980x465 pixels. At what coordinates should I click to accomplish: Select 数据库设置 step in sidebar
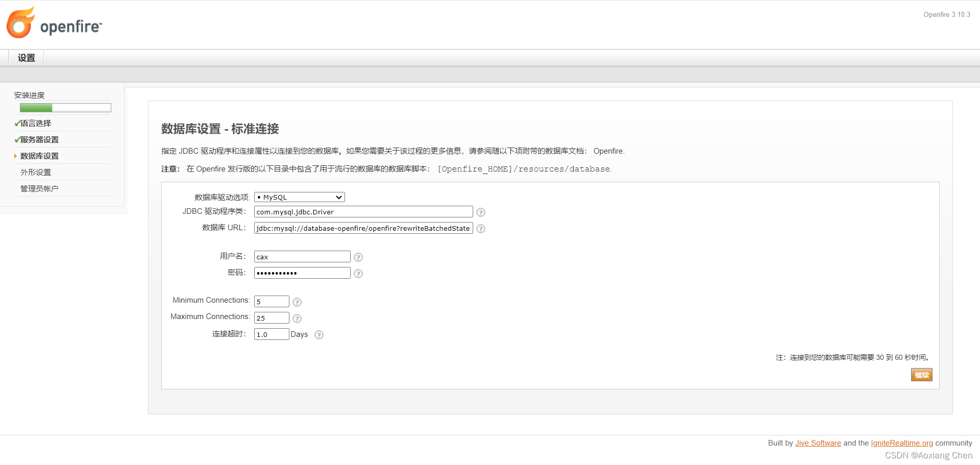[39, 156]
